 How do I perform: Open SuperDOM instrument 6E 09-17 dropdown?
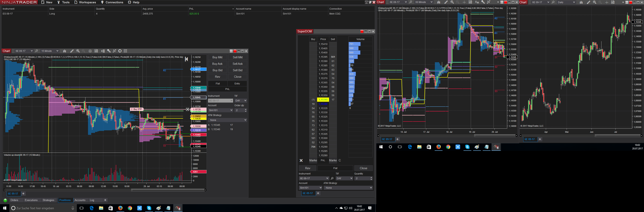[x=314, y=178]
